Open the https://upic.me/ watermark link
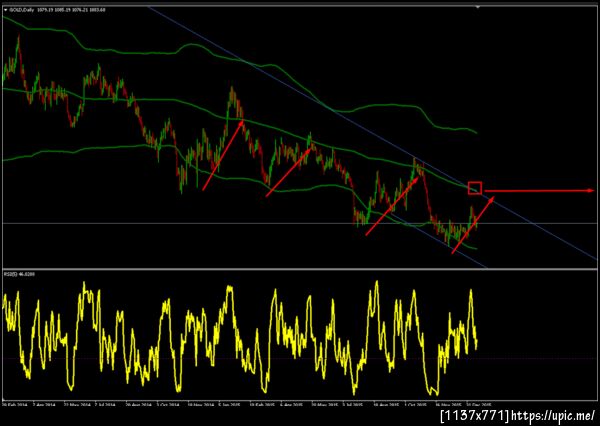Image resolution: width=600 pixels, height=426 pixels. tap(553, 416)
